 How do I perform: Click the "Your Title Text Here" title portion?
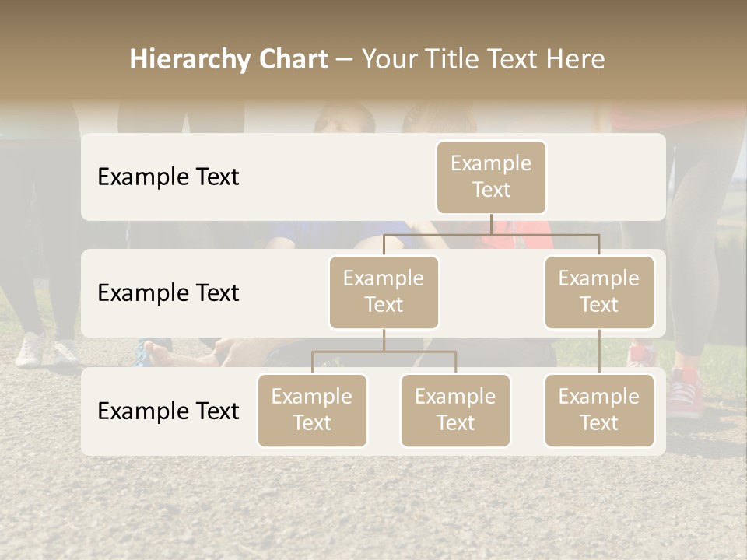(482, 59)
